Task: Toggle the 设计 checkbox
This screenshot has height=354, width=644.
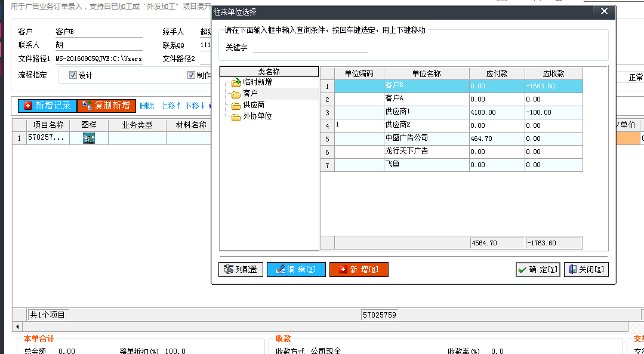Action: (73, 75)
